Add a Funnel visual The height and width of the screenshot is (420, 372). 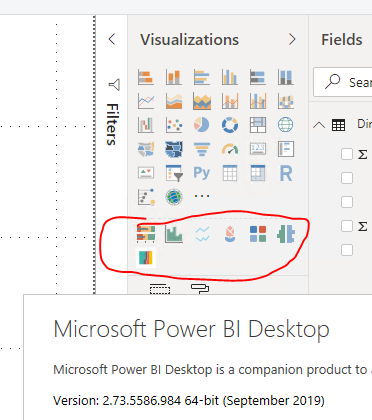(x=202, y=149)
